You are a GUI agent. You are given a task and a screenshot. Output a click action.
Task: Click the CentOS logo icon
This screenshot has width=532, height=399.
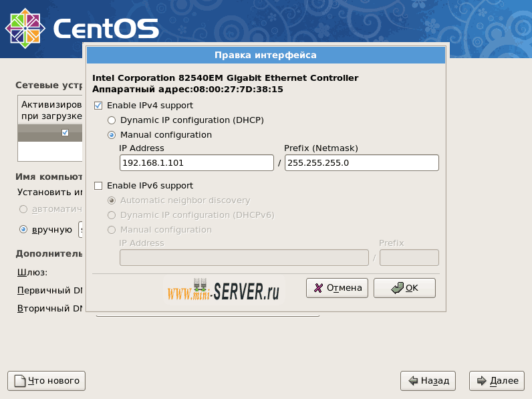pyautogui.click(x=25, y=27)
